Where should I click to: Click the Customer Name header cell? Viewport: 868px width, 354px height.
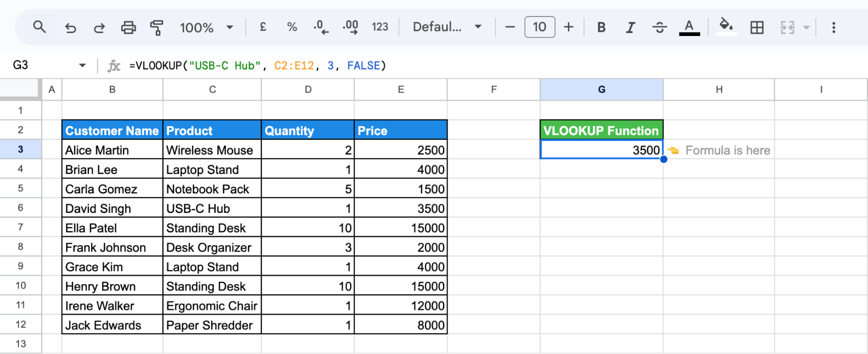(112, 130)
